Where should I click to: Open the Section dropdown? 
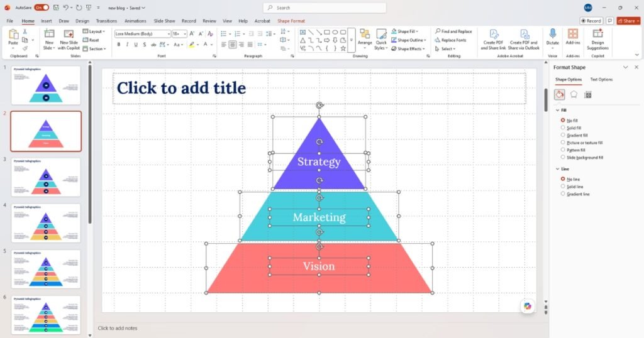tap(94, 48)
